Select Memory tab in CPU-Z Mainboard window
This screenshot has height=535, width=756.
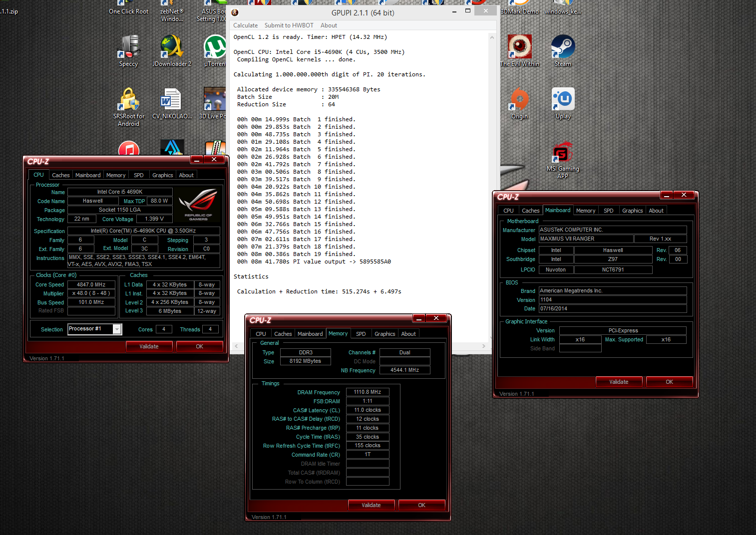click(586, 211)
